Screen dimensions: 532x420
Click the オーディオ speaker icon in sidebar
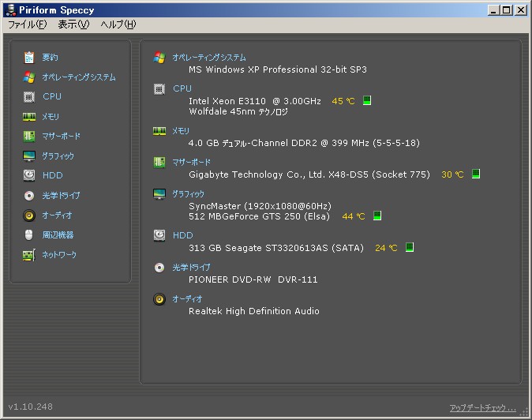pos(29,215)
